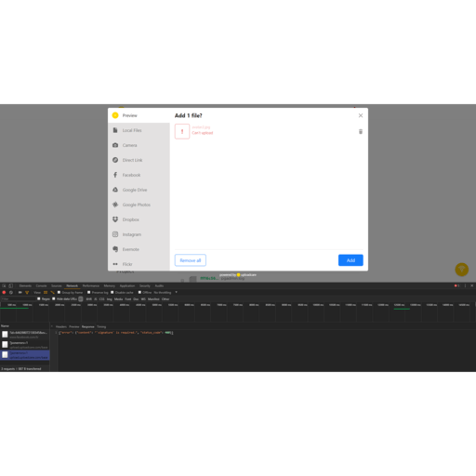Select the Evernote source icon
476x476 pixels.
[x=115, y=249]
